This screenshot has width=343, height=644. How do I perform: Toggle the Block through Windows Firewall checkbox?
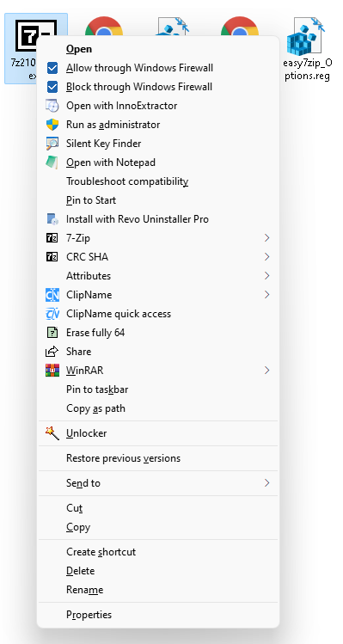click(x=52, y=87)
